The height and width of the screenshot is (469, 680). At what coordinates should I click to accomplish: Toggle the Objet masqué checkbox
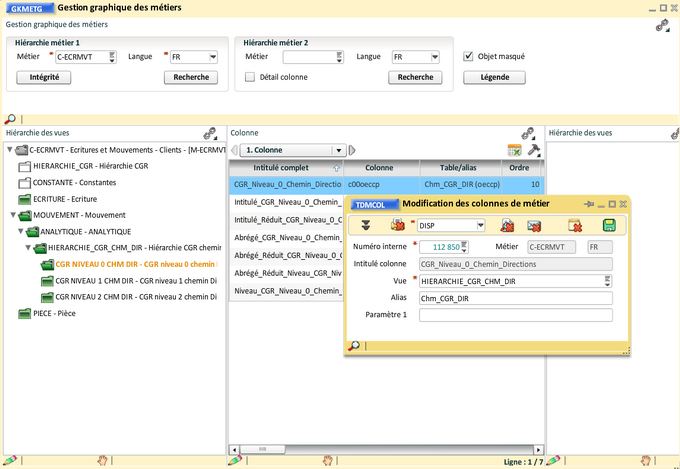click(x=469, y=57)
